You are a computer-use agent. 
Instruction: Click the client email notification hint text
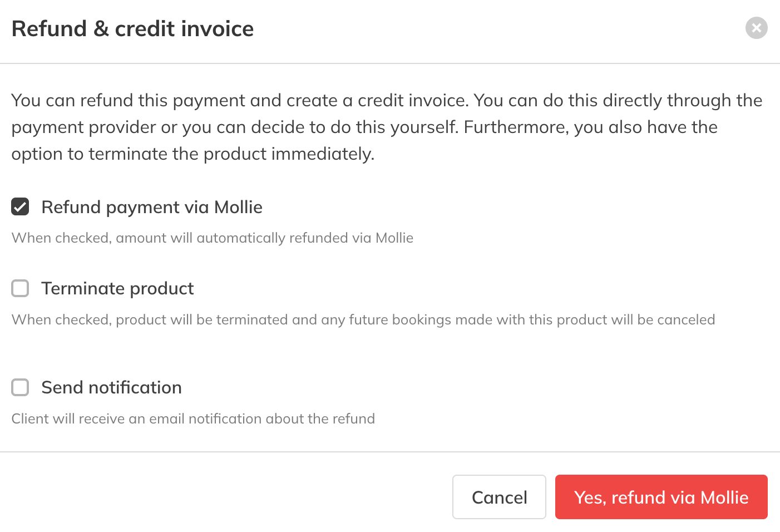coord(193,418)
